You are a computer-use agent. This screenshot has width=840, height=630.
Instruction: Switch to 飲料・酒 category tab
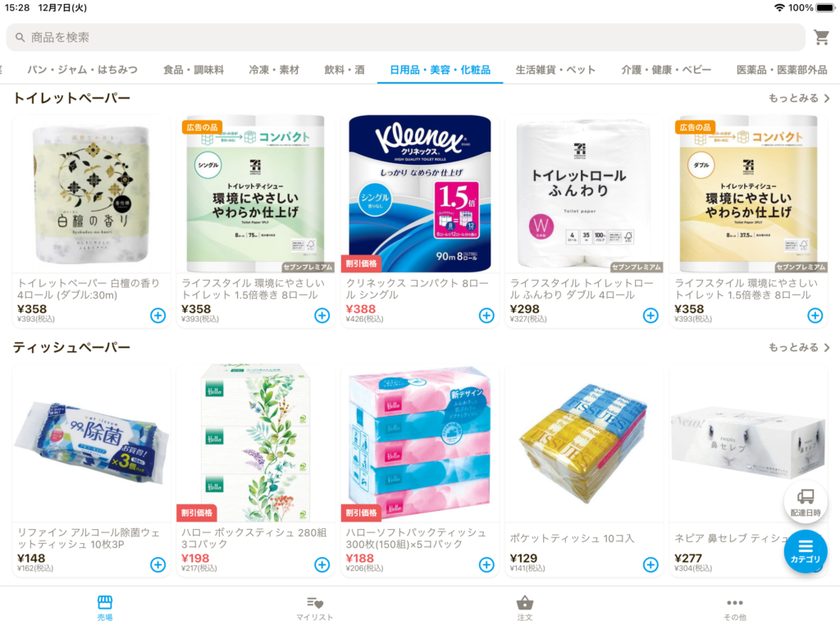pos(345,70)
